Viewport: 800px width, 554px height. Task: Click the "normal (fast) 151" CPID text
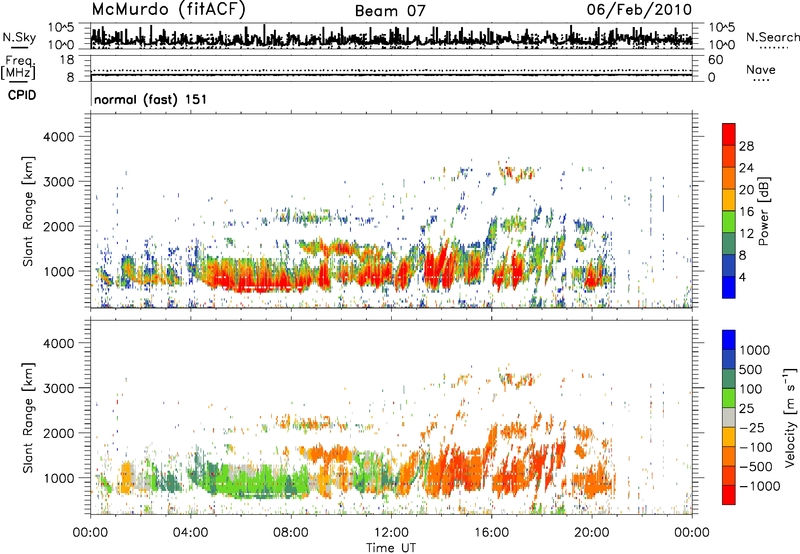(151, 99)
